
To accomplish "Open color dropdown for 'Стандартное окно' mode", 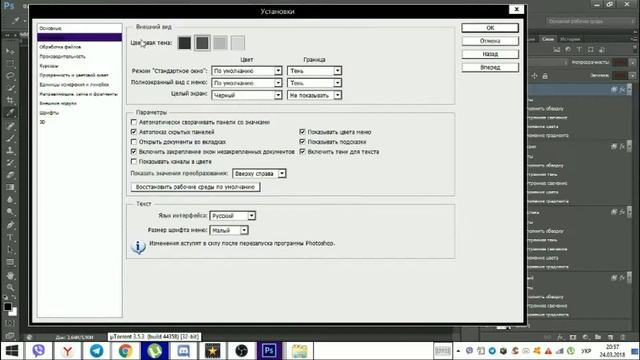I will point(247,71).
